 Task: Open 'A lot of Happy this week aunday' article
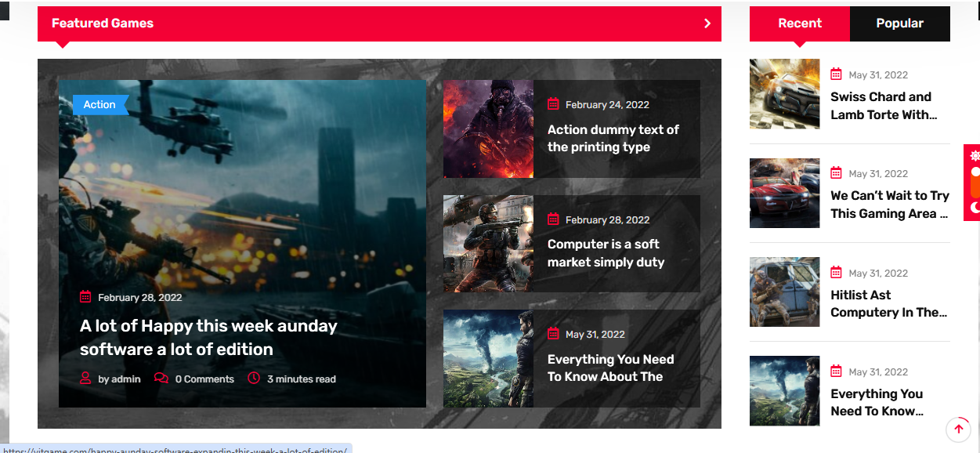208,338
